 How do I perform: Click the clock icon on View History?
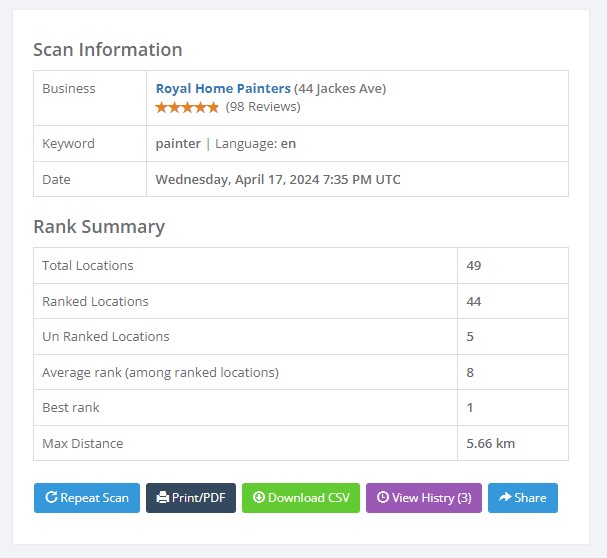tap(382, 498)
